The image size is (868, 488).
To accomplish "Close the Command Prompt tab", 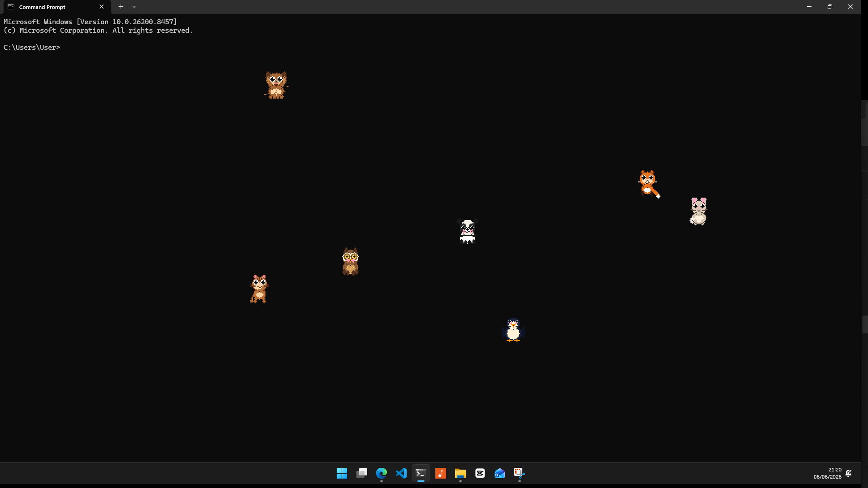I will click(102, 7).
